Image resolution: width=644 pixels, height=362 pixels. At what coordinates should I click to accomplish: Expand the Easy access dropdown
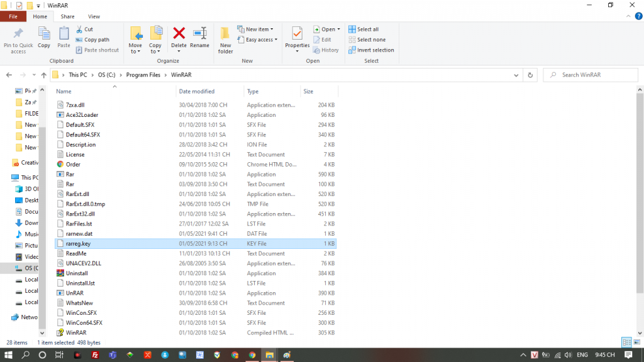(257, 40)
